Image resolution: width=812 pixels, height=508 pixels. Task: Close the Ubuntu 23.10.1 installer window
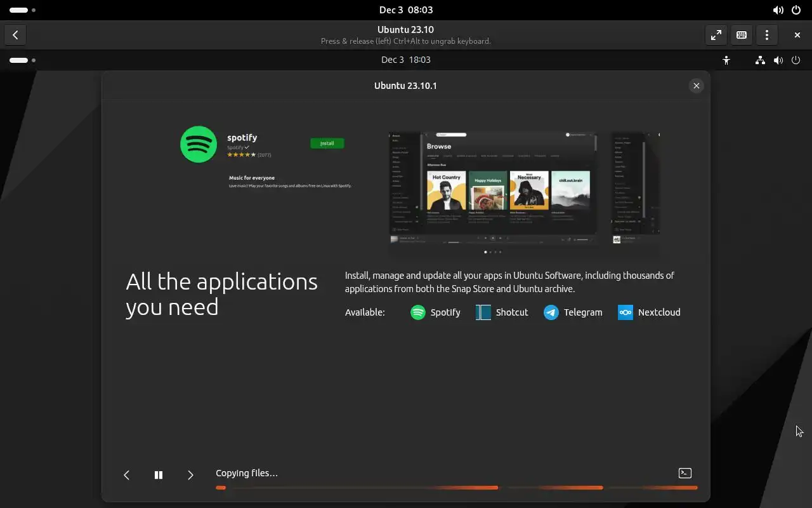tap(697, 86)
